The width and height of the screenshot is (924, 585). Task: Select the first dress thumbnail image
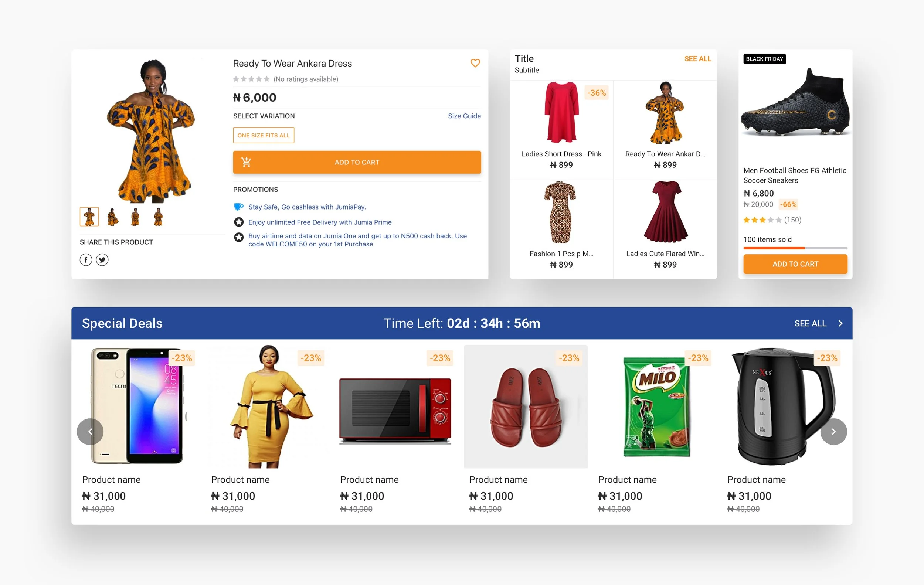pyautogui.click(x=89, y=217)
